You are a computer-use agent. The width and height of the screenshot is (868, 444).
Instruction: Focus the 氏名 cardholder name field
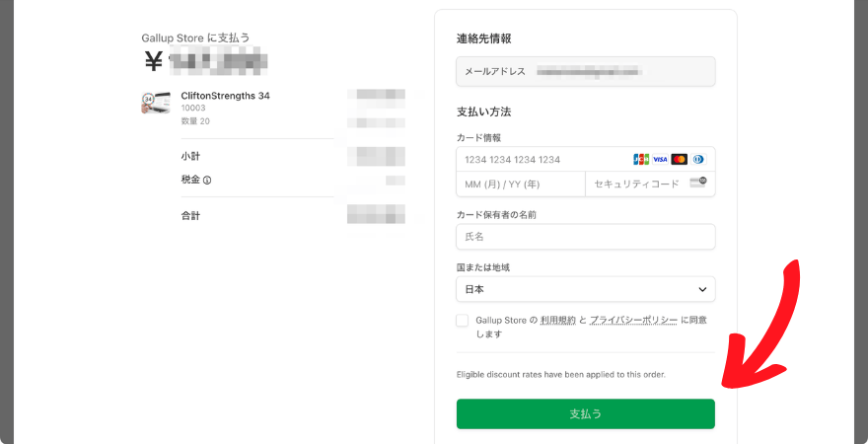point(586,237)
